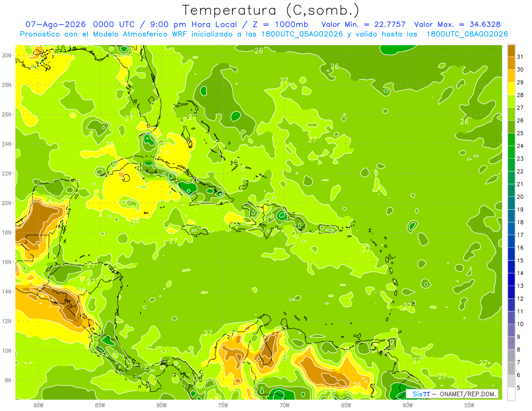
Task: Click the "85W" longitude axis label
Action: click(100, 406)
